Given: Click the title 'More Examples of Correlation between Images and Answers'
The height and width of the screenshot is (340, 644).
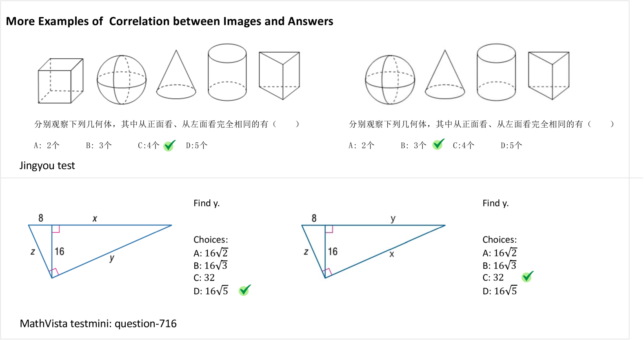Looking at the screenshot, I should (x=169, y=21).
